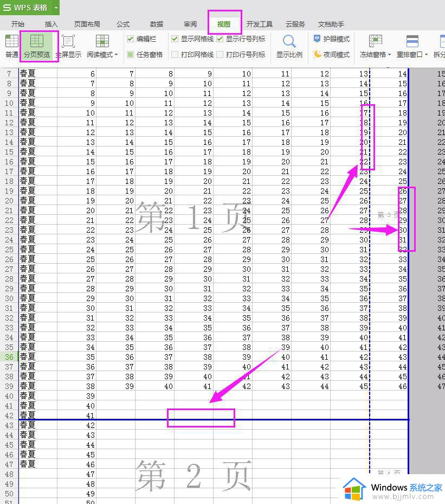Activate 阅读模式 reading mode icon
This screenshot has width=445, height=504.
(102, 42)
